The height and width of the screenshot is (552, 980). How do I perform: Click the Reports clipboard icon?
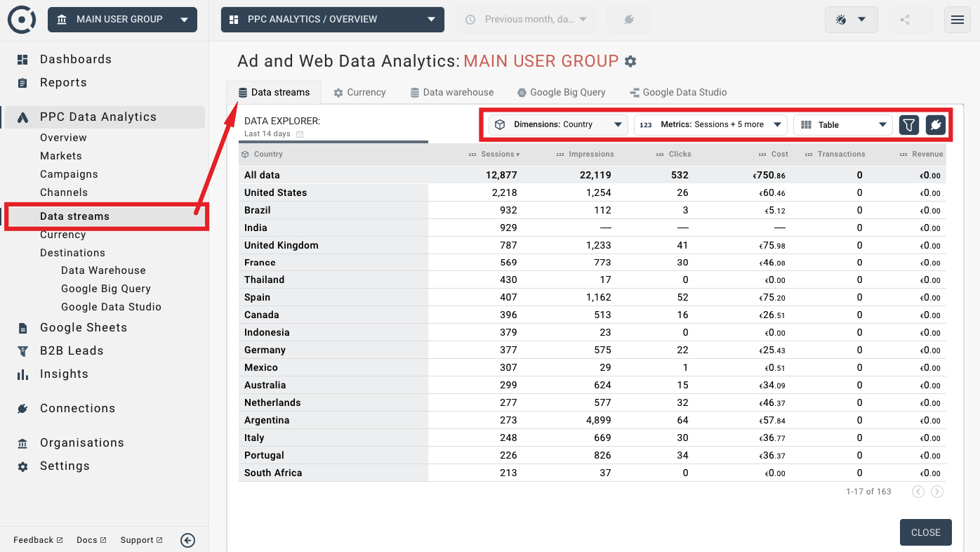tap(22, 83)
